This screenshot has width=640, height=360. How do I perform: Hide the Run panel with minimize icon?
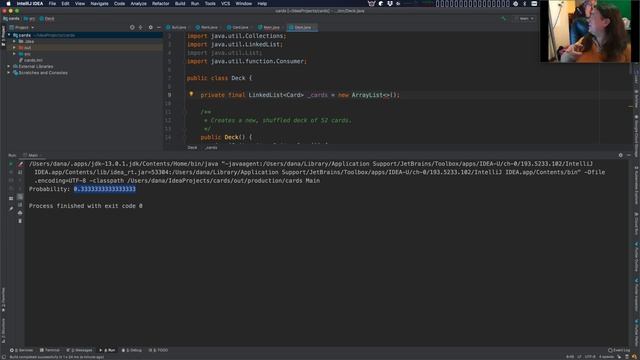tap(629, 155)
